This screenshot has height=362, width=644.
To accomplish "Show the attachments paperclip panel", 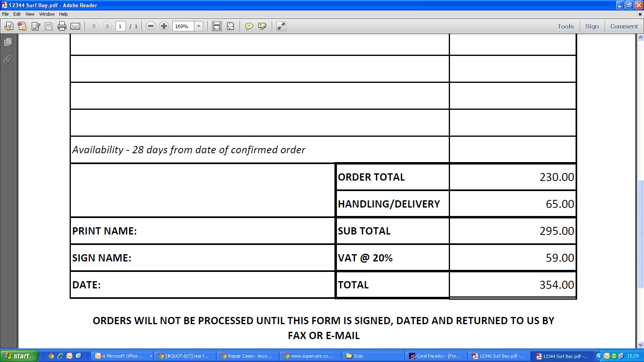I will click(8, 60).
